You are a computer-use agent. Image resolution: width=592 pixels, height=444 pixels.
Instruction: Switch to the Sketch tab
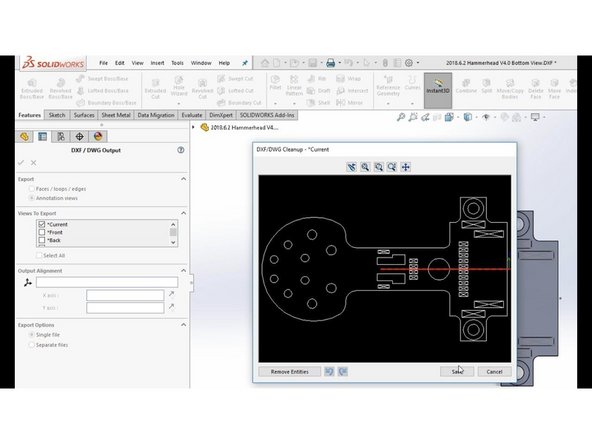tap(57, 115)
